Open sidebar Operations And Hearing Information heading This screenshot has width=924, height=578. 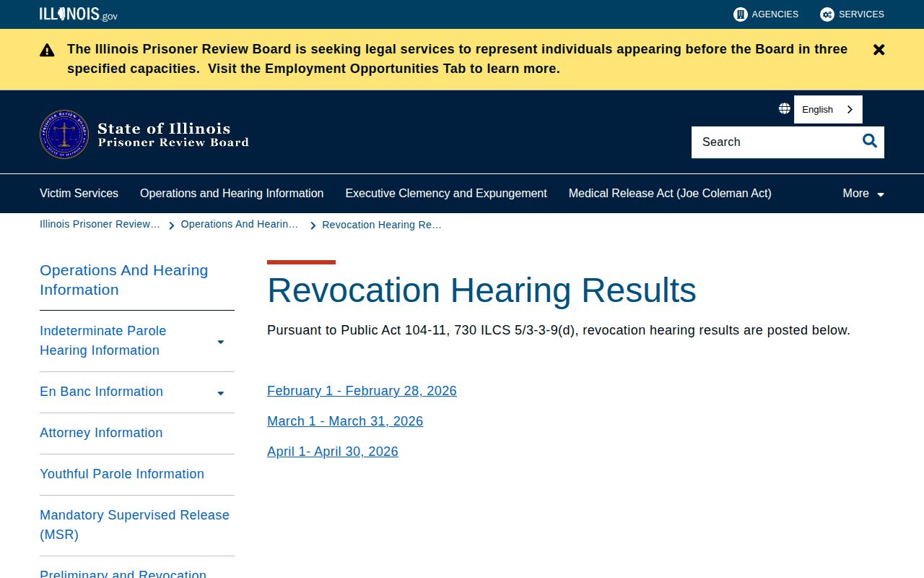123,280
